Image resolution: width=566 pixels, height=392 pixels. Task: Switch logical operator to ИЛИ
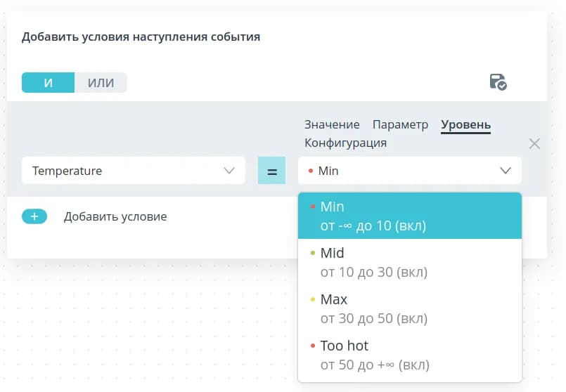(101, 83)
